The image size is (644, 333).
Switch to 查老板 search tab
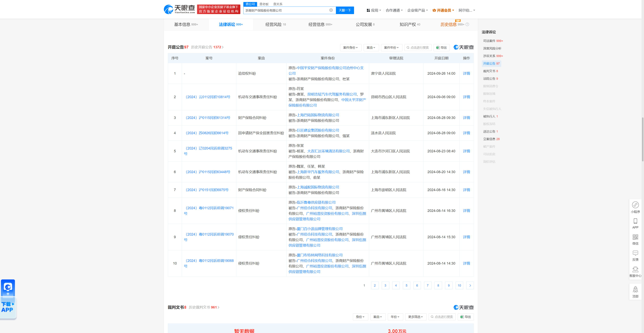pyautogui.click(x=264, y=4)
